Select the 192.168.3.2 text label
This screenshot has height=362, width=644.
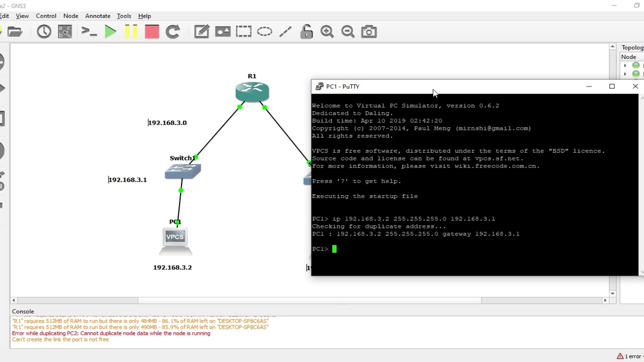tap(173, 267)
